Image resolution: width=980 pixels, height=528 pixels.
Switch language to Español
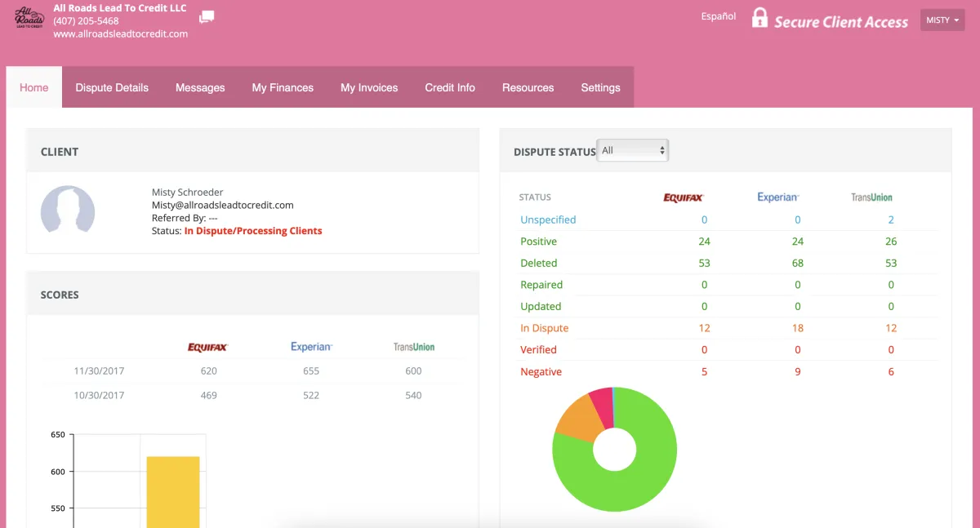coord(719,16)
